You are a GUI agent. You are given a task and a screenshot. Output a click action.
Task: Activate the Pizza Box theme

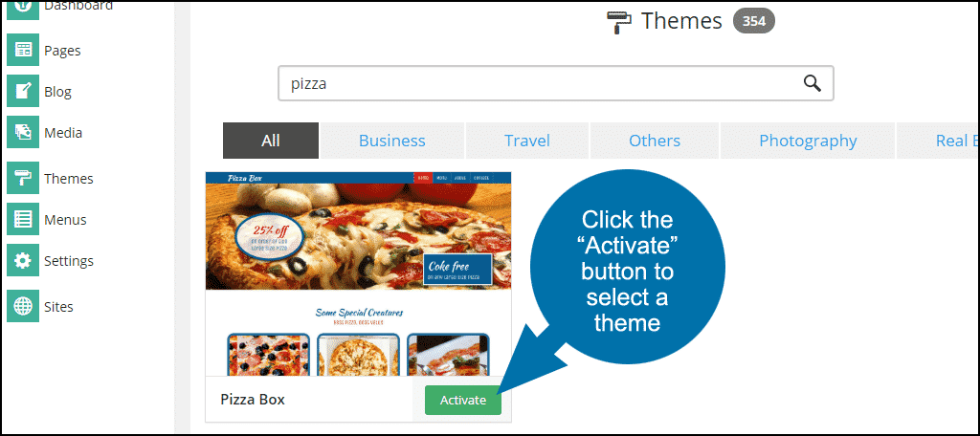point(462,400)
